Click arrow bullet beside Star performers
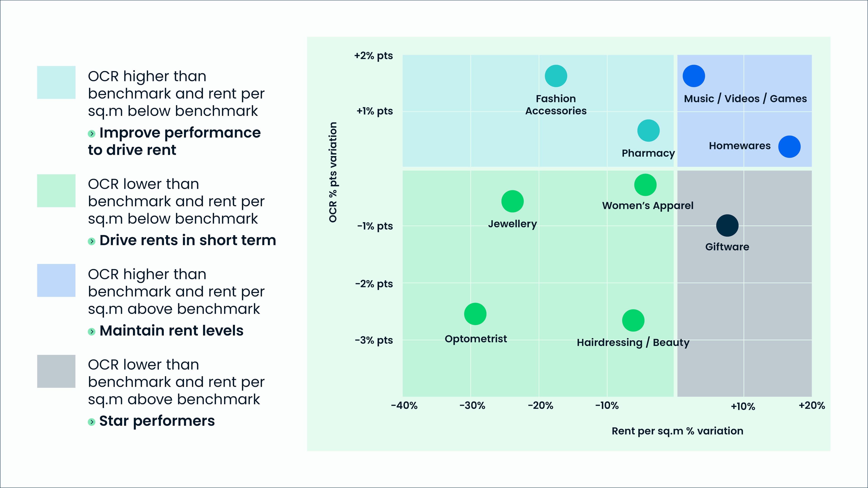 [91, 422]
